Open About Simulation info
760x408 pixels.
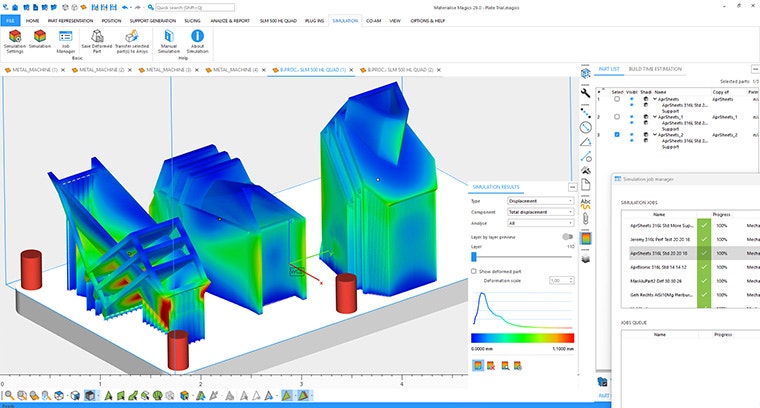pyautogui.click(x=197, y=41)
